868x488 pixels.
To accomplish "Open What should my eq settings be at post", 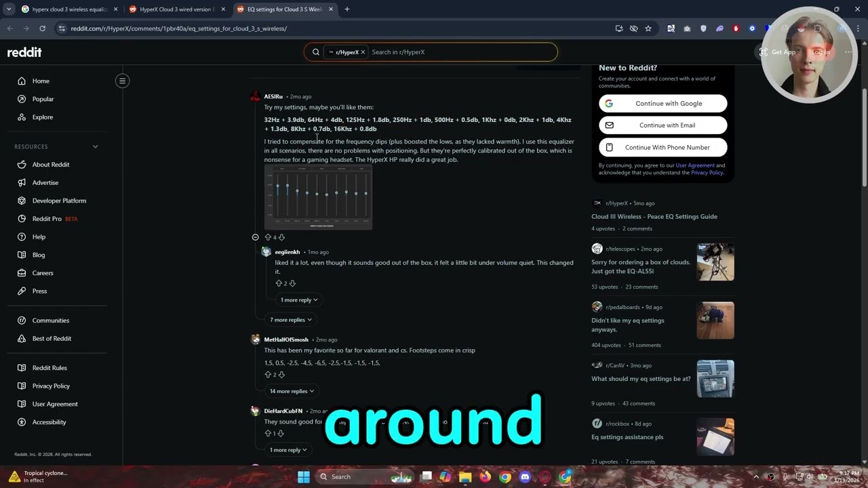I will pos(641,379).
